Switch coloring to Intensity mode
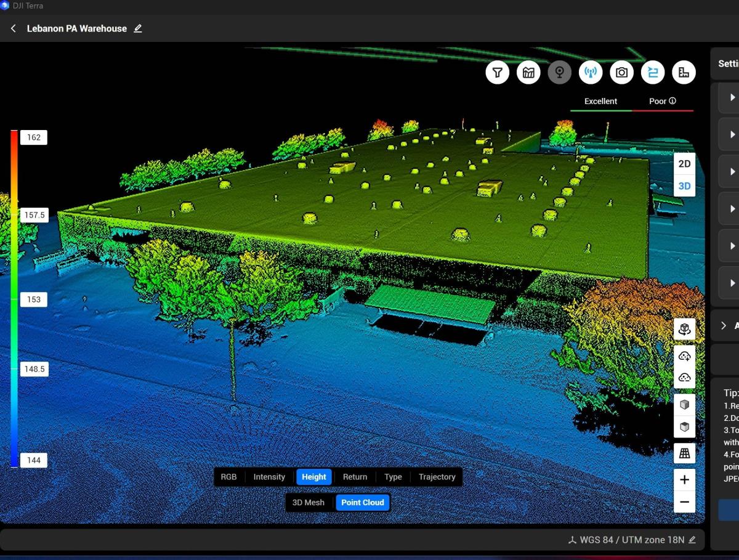Image resolution: width=739 pixels, height=560 pixels. pos(269,476)
